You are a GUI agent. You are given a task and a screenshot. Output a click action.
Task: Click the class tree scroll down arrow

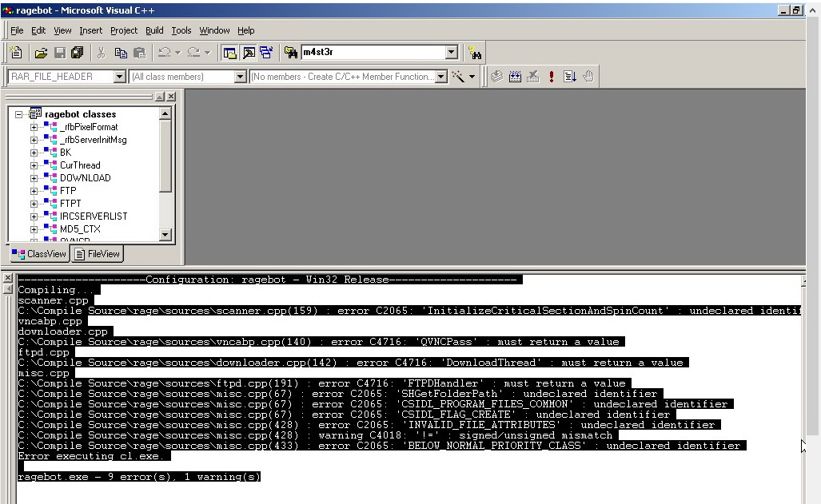[x=165, y=235]
